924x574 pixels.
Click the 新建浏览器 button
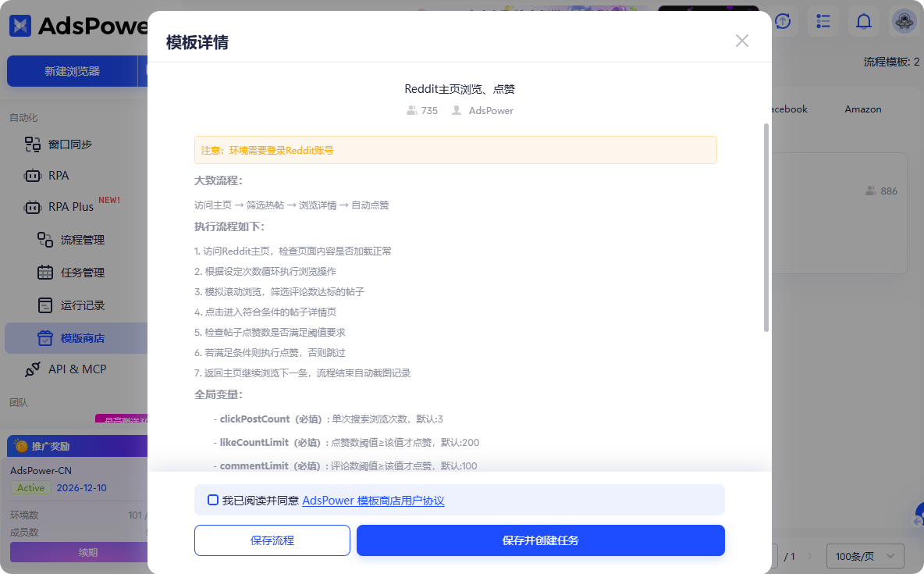pyautogui.click(x=72, y=71)
